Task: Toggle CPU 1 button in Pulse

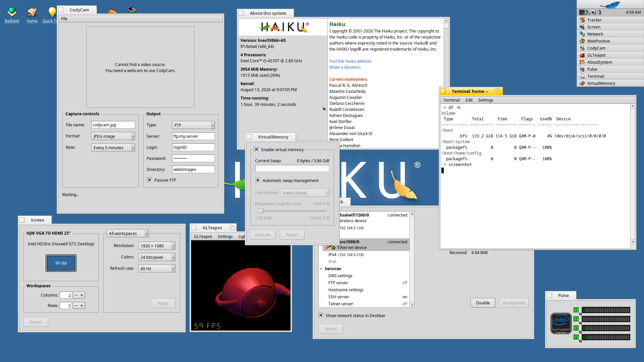Action: tap(576, 310)
